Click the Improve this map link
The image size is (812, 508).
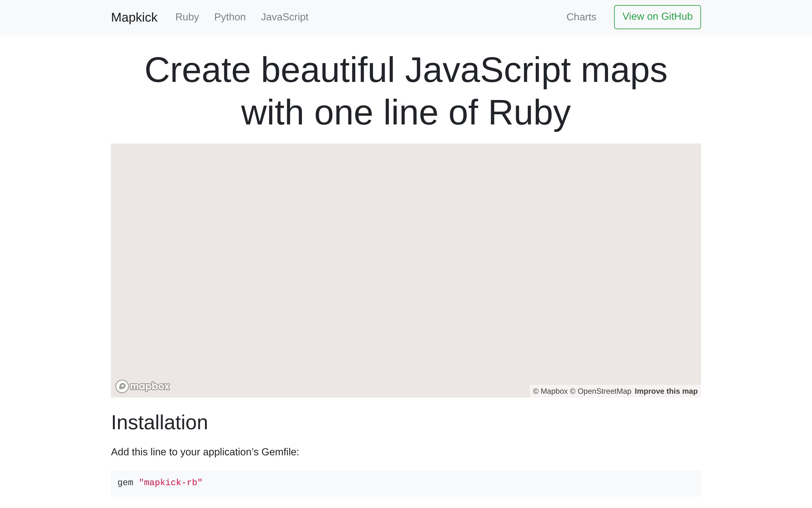click(x=666, y=391)
